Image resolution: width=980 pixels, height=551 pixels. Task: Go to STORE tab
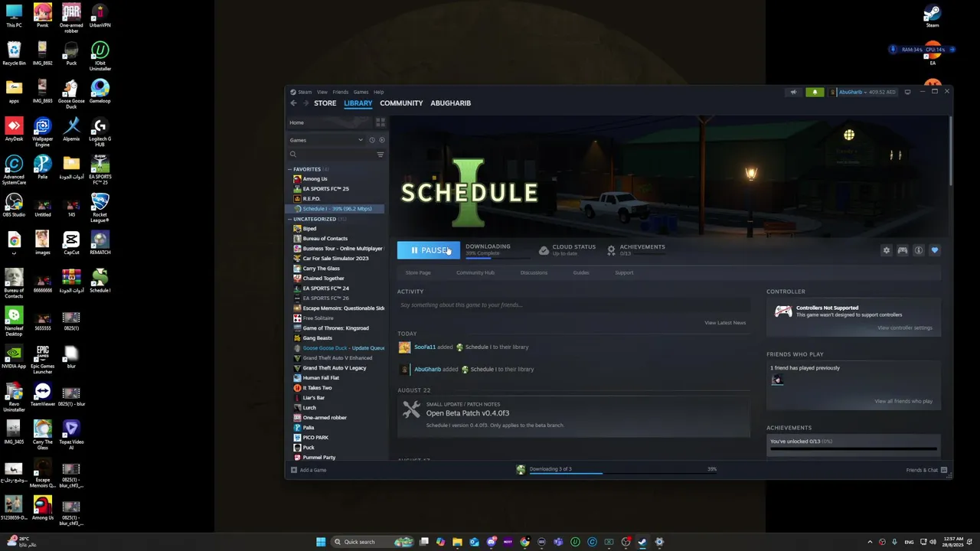(325, 103)
